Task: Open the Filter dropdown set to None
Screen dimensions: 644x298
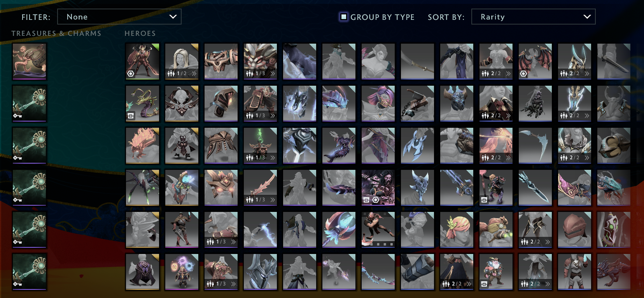Action: point(119,17)
